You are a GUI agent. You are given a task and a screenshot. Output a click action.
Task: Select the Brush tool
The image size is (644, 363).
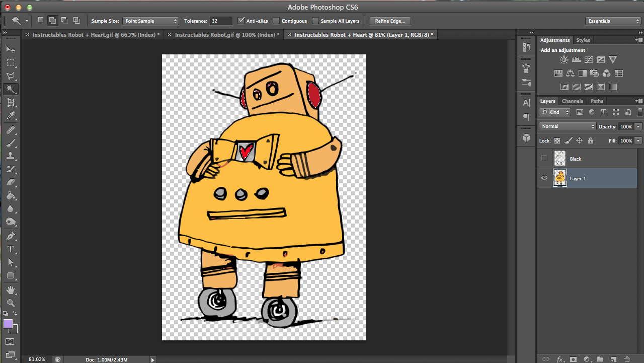pyautogui.click(x=11, y=143)
